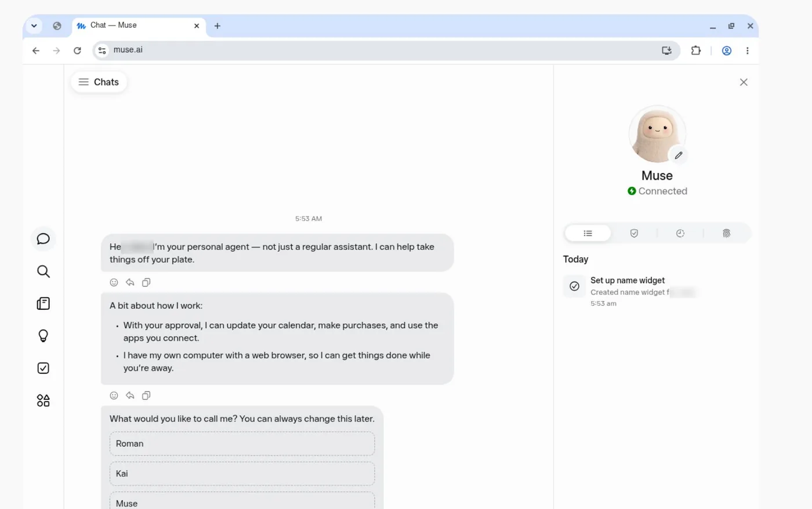This screenshot has width=812, height=509.
Task: Expand the tab search dropdown arrow
Action: coord(34,26)
